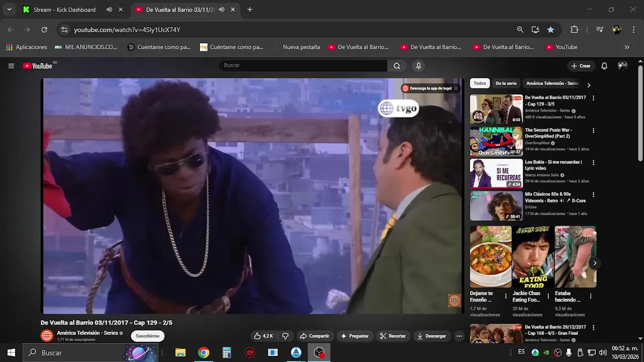Image resolution: width=644 pixels, height=362 pixels.
Task: Show next filter chips with right arrow
Action: pos(589,85)
